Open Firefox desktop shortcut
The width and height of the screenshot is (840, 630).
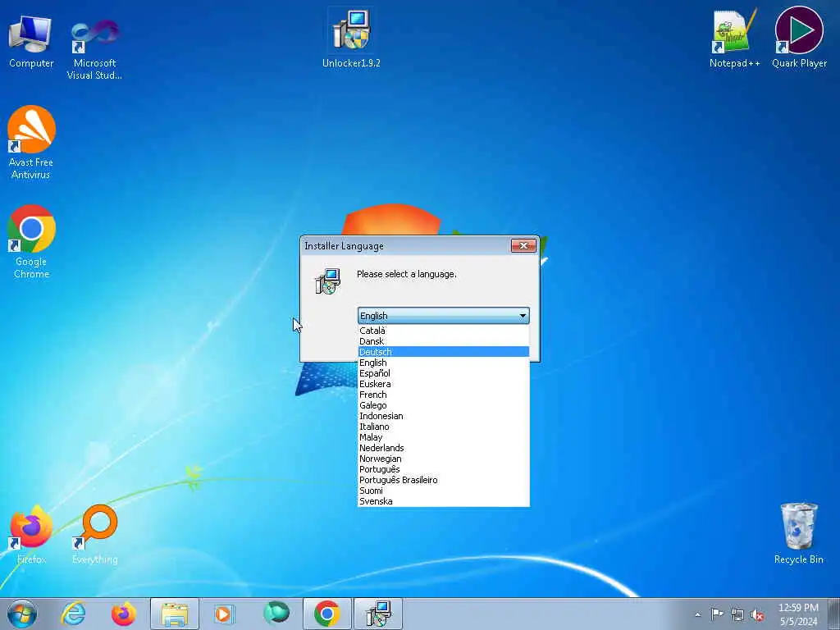(x=31, y=535)
